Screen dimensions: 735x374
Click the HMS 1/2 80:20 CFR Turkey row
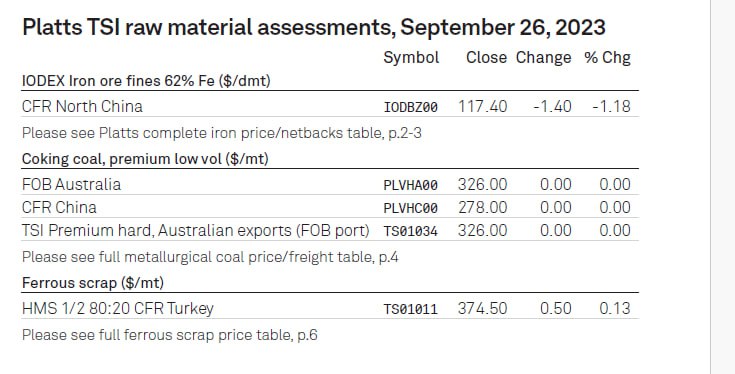click(330, 308)
